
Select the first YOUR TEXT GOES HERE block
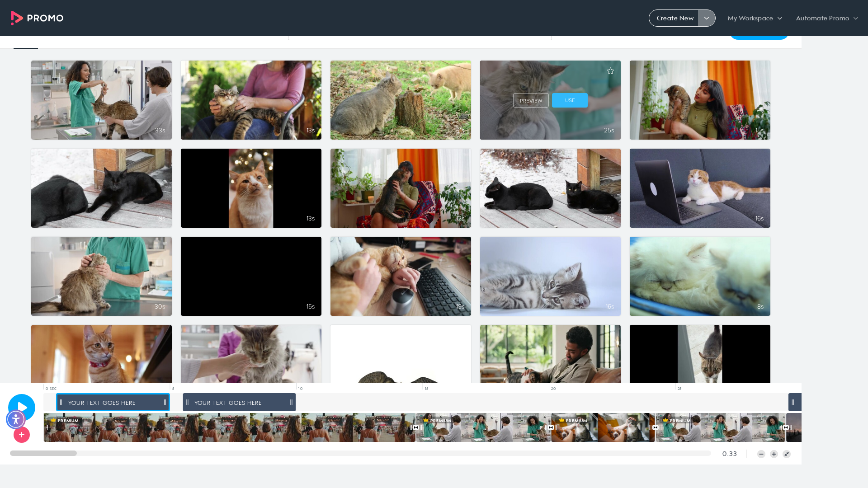pyautogui.click(x=113, y=402)
